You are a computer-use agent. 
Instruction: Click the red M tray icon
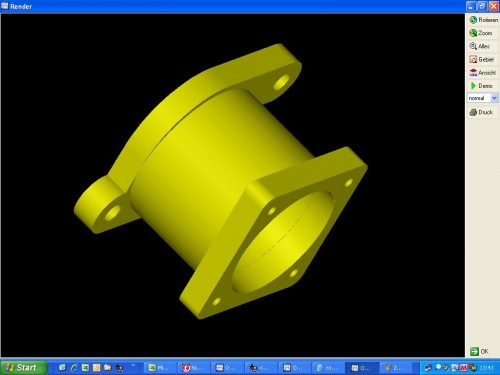[x=464, y=368]
